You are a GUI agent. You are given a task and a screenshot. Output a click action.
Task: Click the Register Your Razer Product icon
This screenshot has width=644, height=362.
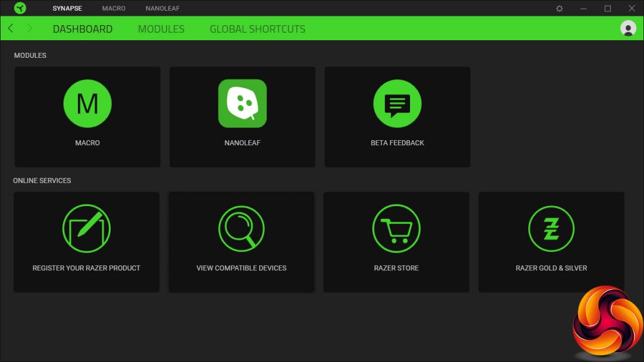(86, 228)
